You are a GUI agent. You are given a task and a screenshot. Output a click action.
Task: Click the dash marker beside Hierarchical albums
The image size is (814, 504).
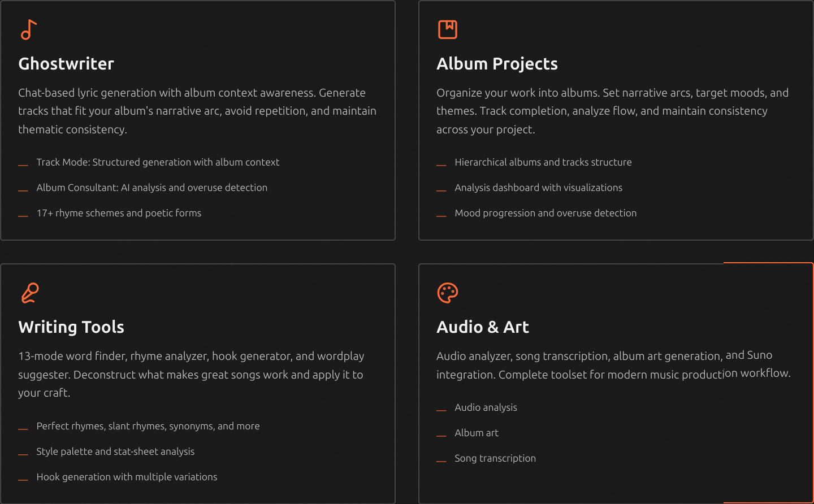[x=441, y=164]
